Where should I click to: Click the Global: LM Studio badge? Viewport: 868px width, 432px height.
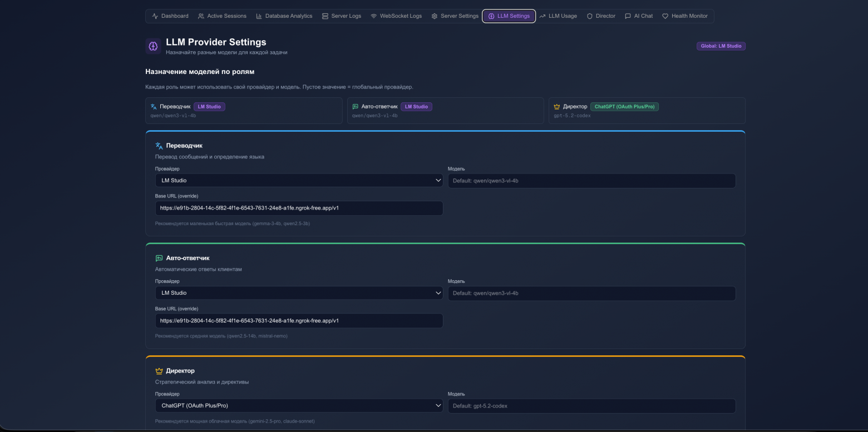tap(721, 46)
